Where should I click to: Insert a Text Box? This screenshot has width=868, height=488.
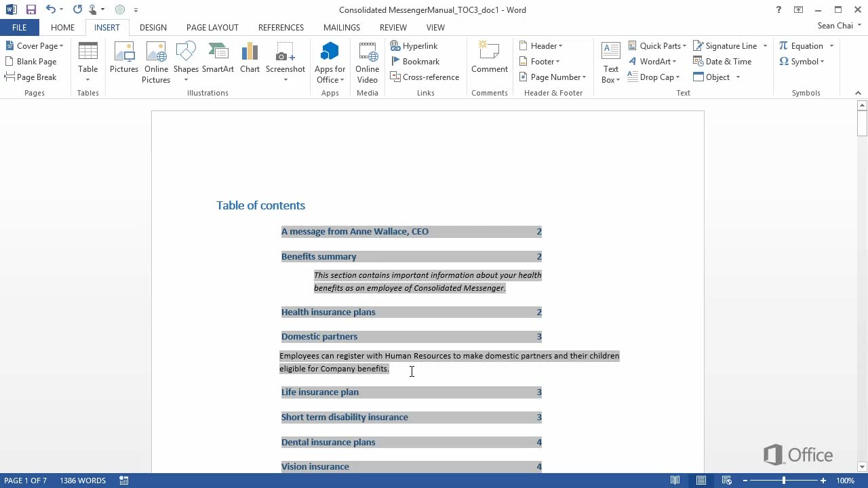tap(611, 62)
